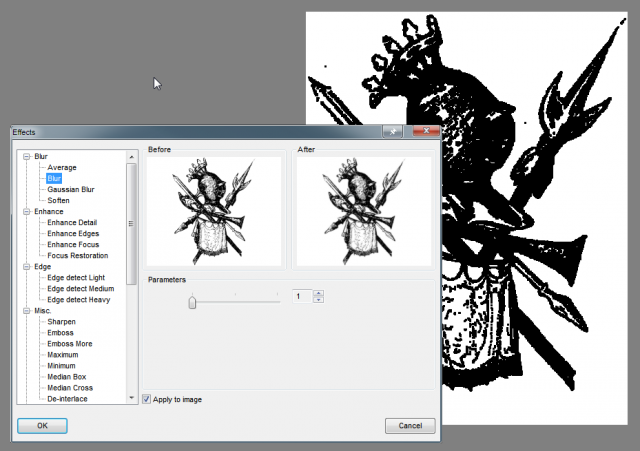
Task: Click the pin icon in Effects titlebar
Action: pyautogui.click(x=392, y=131)
